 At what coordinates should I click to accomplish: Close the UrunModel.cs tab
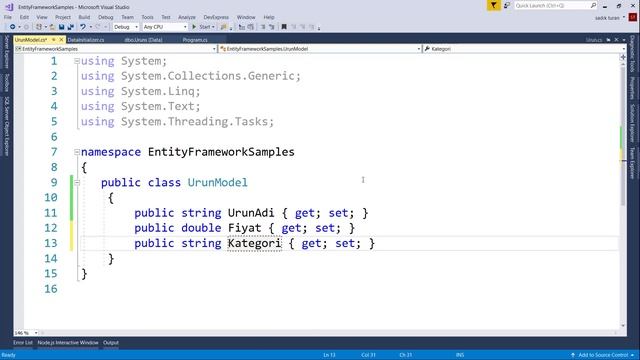click(61, 40)
